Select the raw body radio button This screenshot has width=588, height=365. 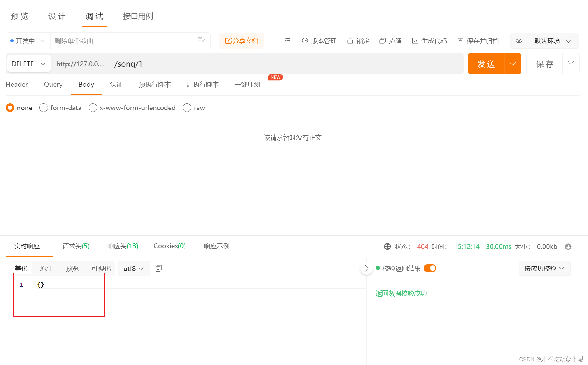click(x=187, y=108)
